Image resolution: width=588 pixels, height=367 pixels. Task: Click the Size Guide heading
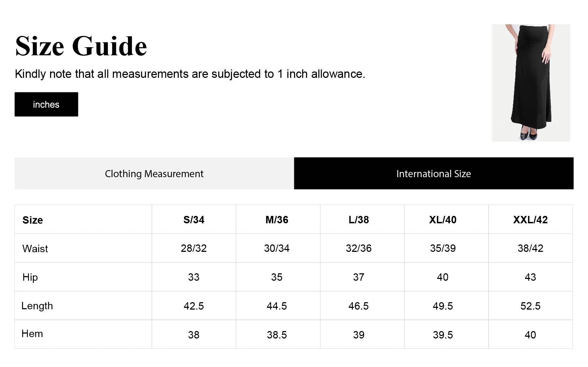[81, 46]
